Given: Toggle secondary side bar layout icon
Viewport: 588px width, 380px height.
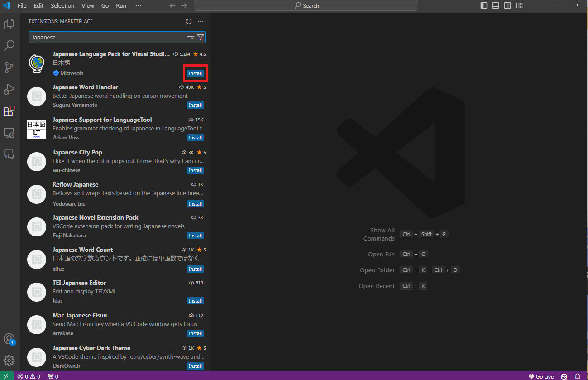Looking at the screenshot, I should pos(507,5).
